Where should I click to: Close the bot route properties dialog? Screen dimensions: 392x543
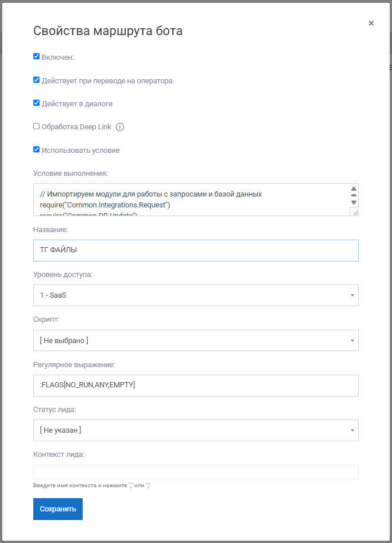(371, 23)
